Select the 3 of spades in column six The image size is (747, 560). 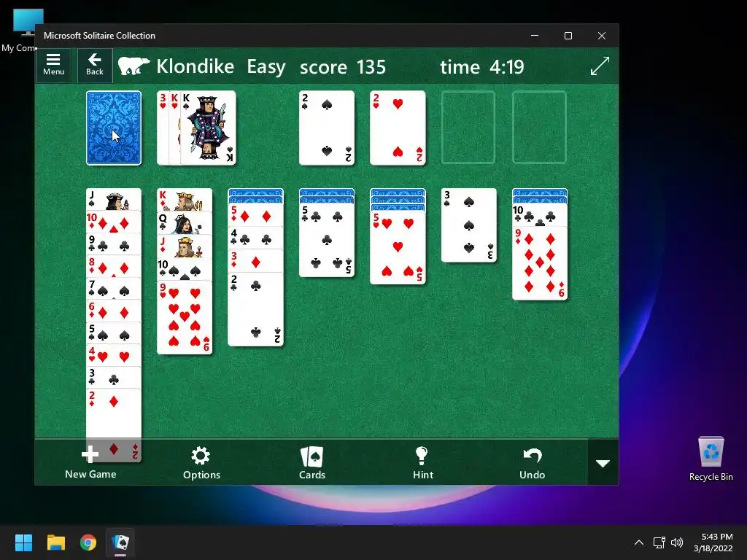(x=468, y=225)
